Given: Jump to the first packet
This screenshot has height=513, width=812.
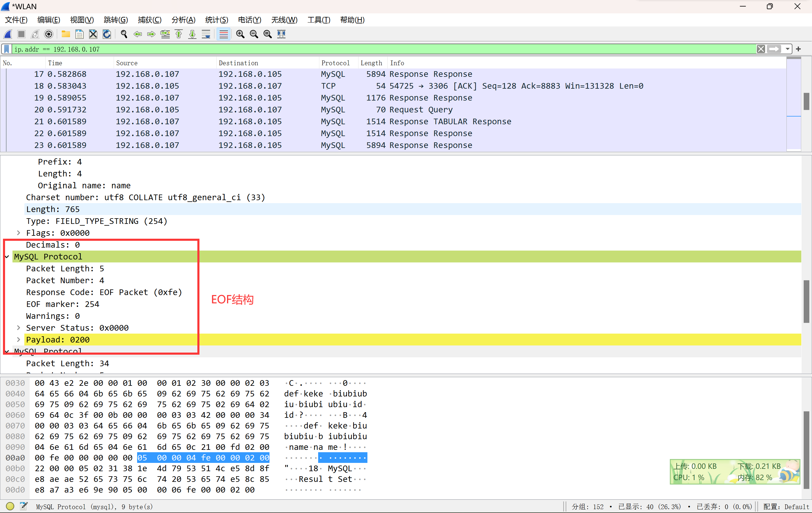Looking at the screenshot, I should (179, 34).
